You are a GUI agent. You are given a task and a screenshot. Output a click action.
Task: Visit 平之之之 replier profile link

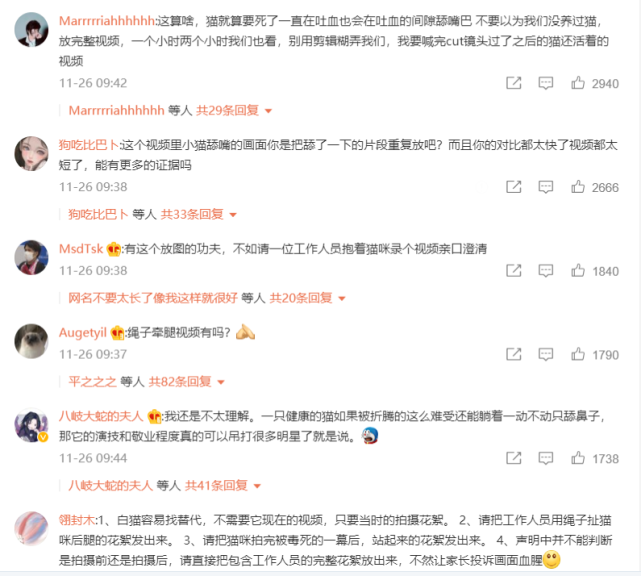(92, 382)
